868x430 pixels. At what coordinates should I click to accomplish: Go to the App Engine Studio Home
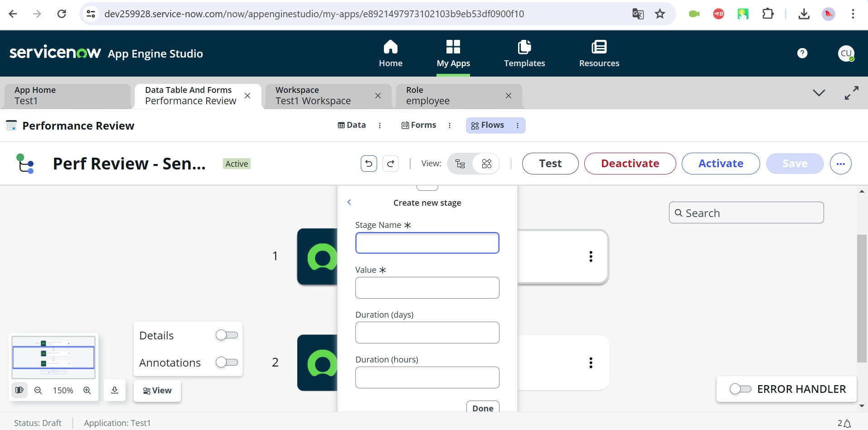(390, 53)
